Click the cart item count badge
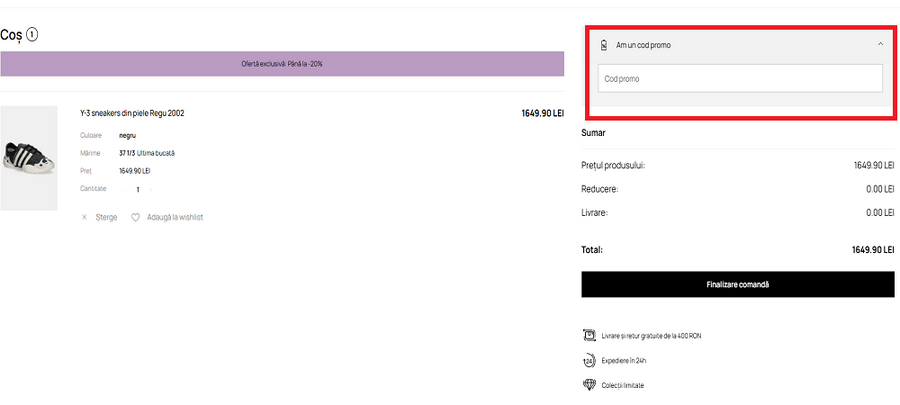This screenshot has height=405, width=900. 32,35
